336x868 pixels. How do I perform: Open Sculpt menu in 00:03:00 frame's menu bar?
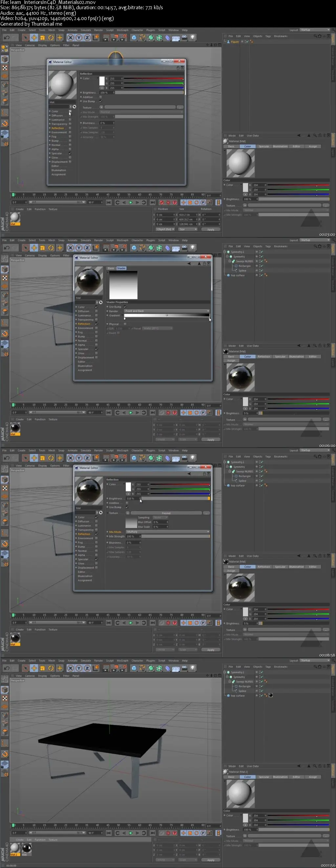point(110,30)
